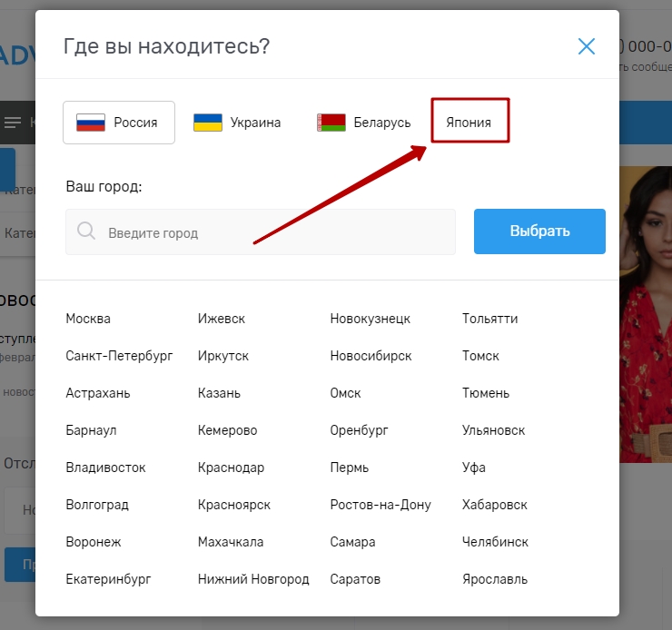Choose the city Челябинск
672x630 pixels.
495,542
